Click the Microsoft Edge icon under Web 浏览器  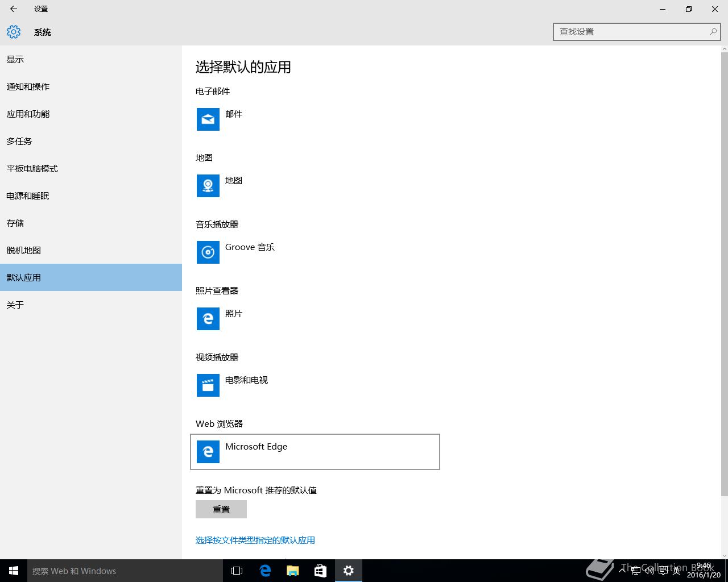point(208,452)
